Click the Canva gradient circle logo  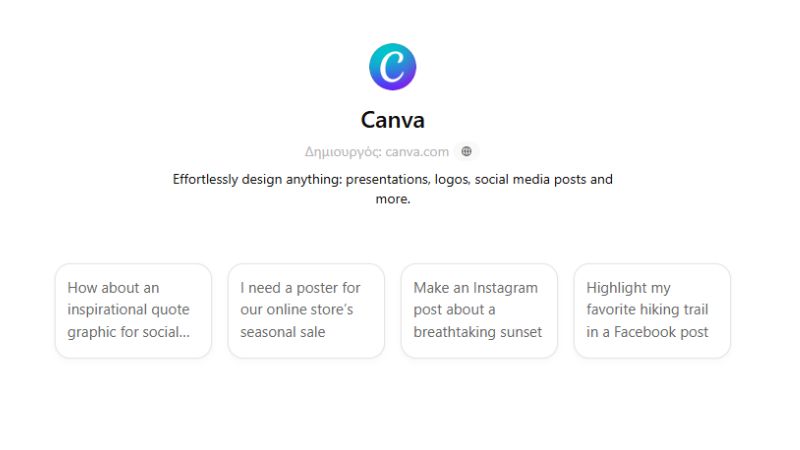click(x=392, y=67)
